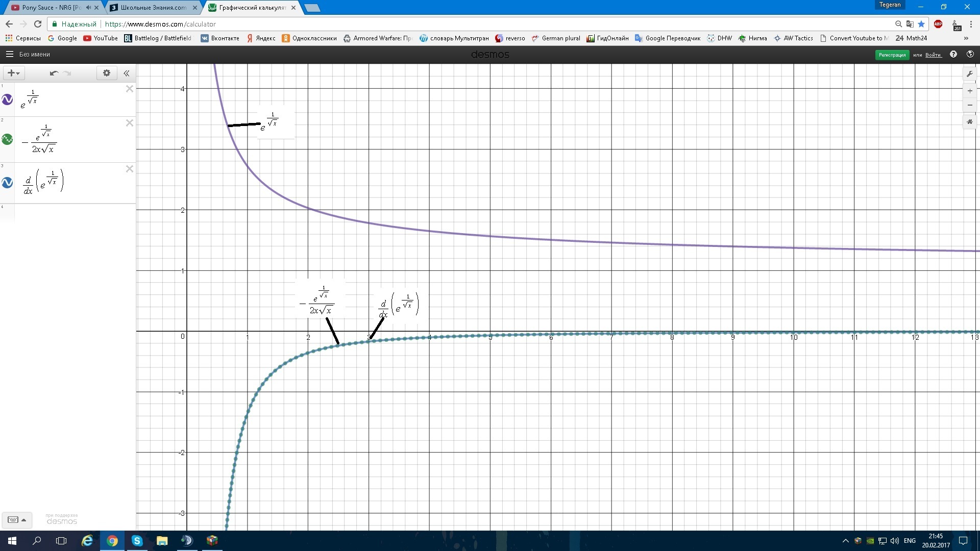
Task: Expand the on-screen keypad
Action: 17,520
